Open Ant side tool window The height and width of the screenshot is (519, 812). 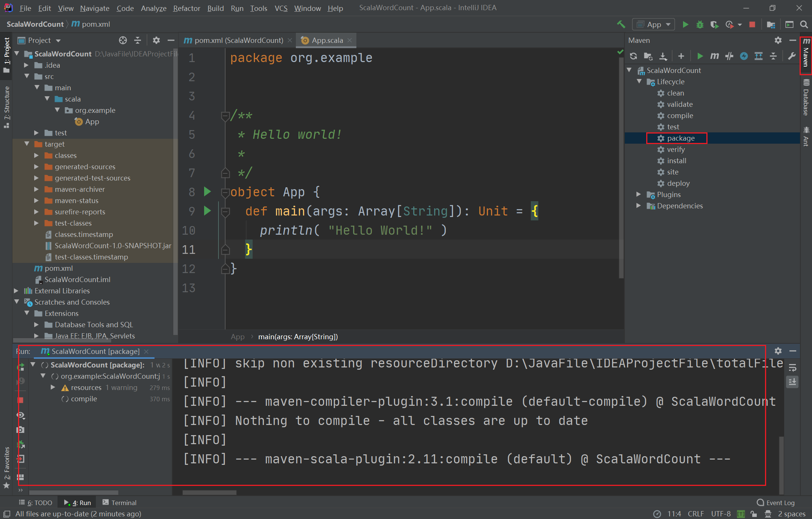806,137
